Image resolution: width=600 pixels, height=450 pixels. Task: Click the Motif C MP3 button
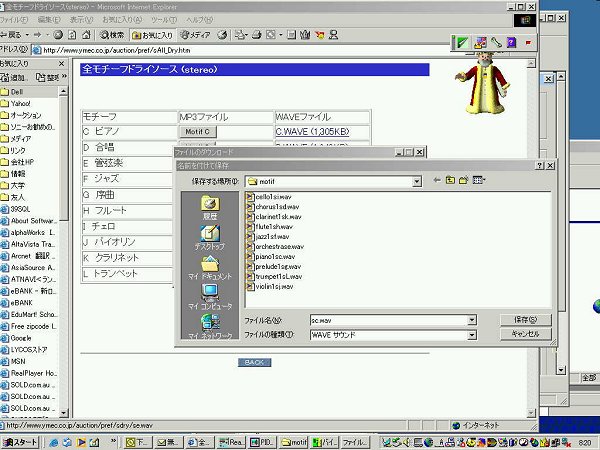(x=198, y=131)
